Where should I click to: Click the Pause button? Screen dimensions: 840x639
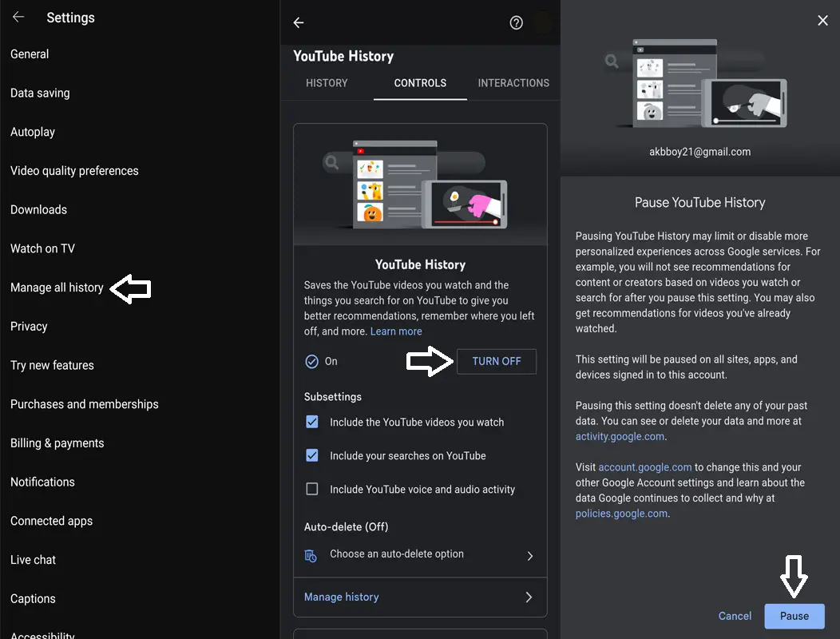tap(794, 616)
